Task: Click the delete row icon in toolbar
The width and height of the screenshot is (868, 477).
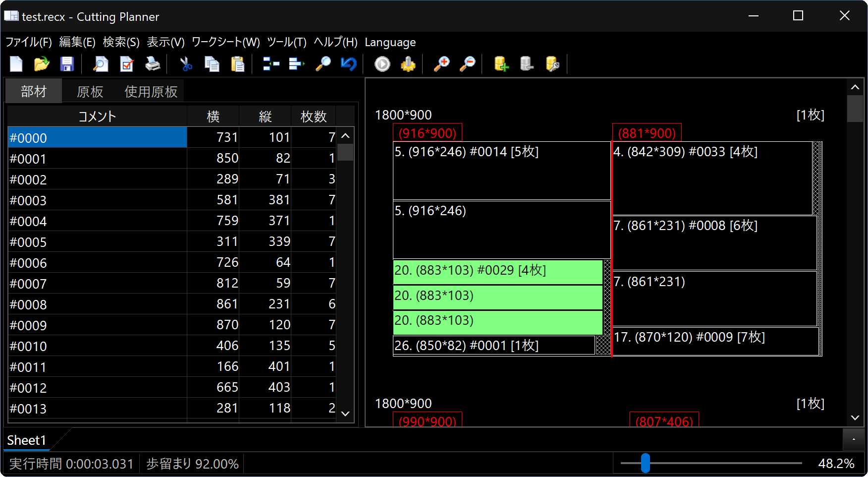Action: [297, 64]
